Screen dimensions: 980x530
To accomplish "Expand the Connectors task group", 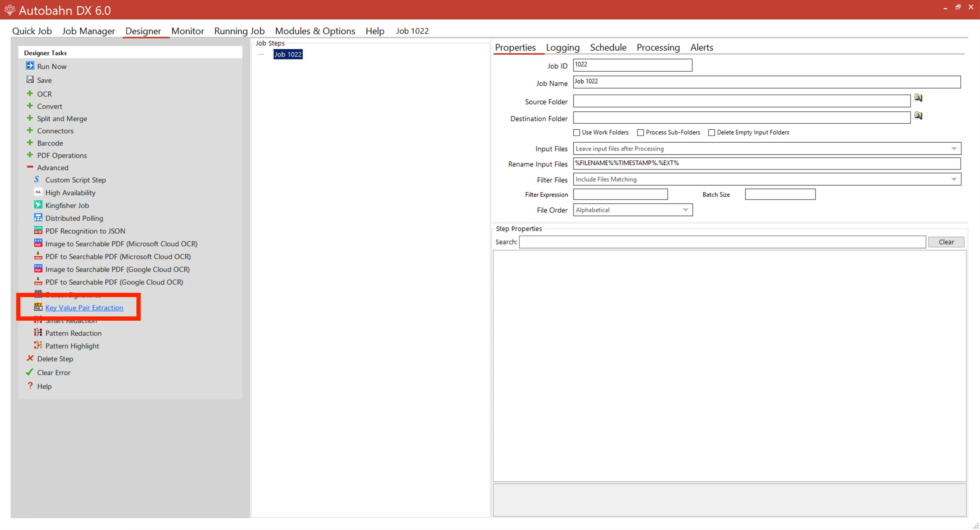I will click(x=30, y=130).
